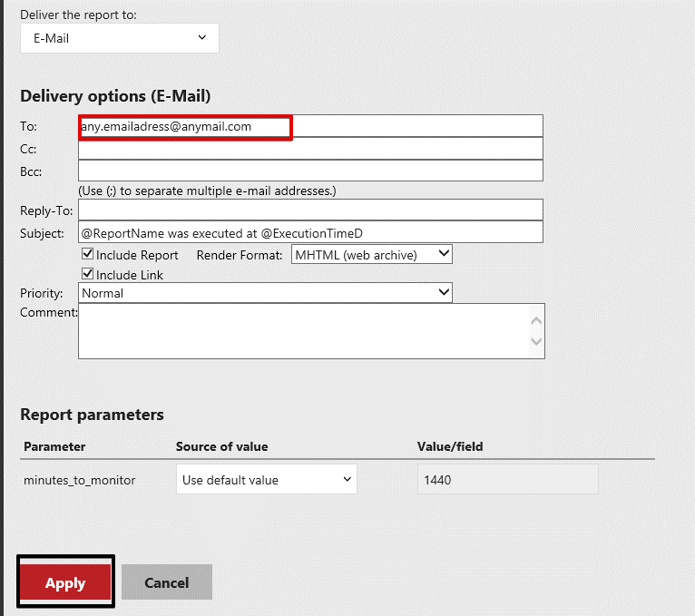
Task: Open the Priority dropdown set to Normal
Action: (x=265, y=293)
